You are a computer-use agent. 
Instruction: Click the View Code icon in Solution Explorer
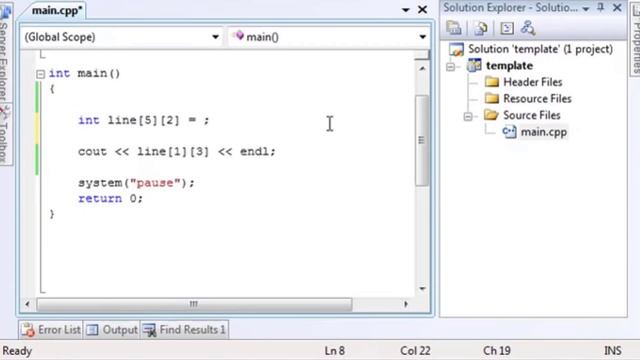[507, 28]
